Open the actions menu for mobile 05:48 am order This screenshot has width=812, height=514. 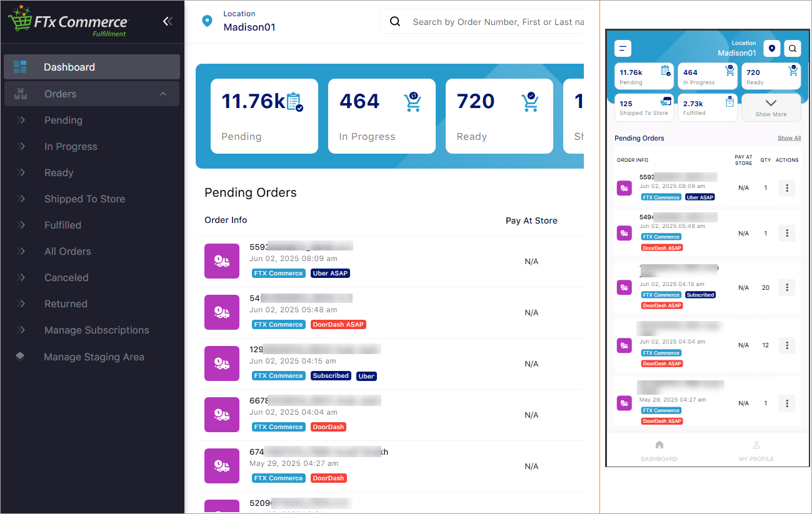786,234
